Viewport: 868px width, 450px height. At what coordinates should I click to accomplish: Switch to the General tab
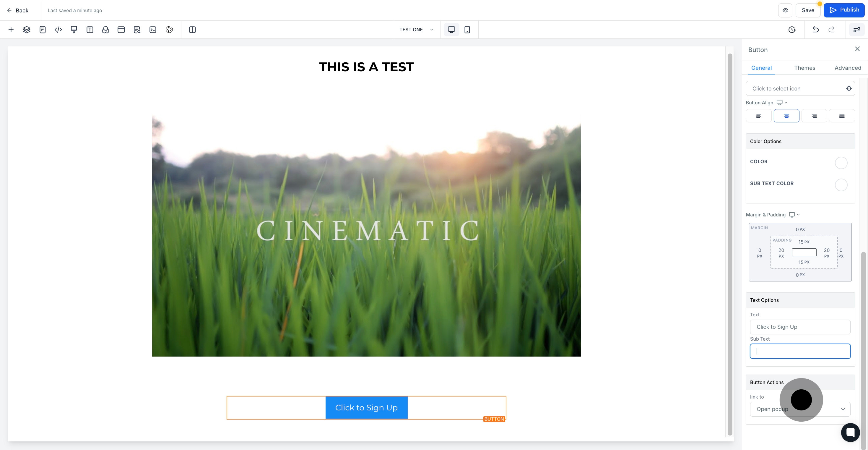coord(761,68)
